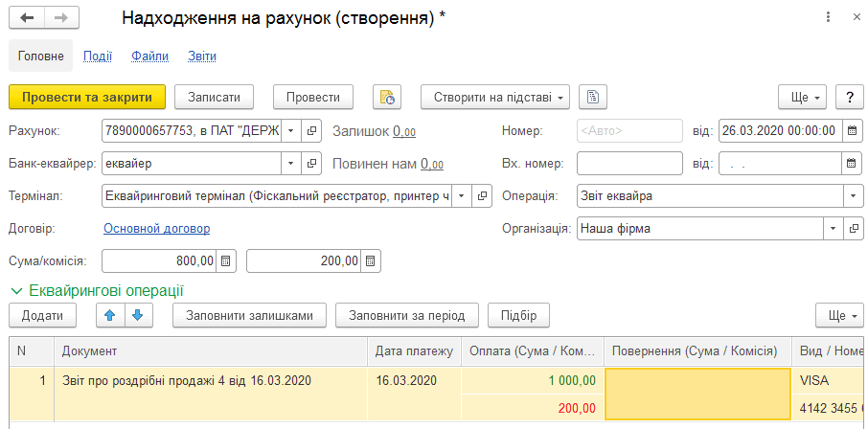
Task: Go back with the left arrow button
Action: coord(27,17)
